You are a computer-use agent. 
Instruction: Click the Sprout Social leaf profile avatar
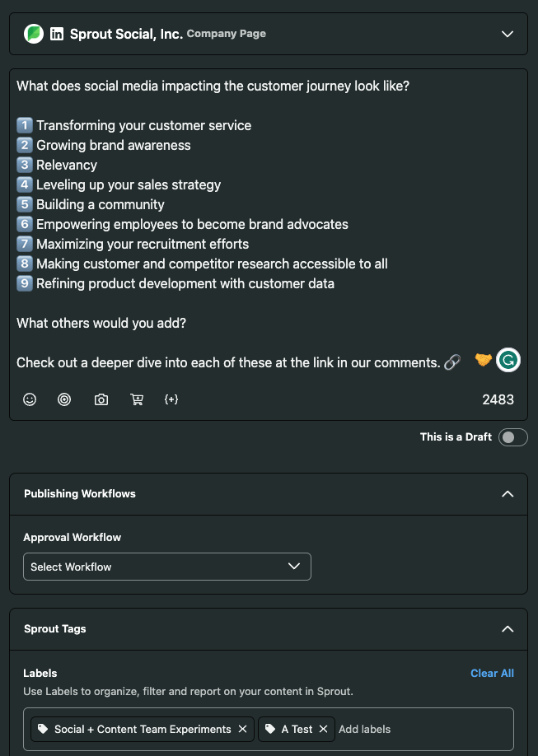34,34
